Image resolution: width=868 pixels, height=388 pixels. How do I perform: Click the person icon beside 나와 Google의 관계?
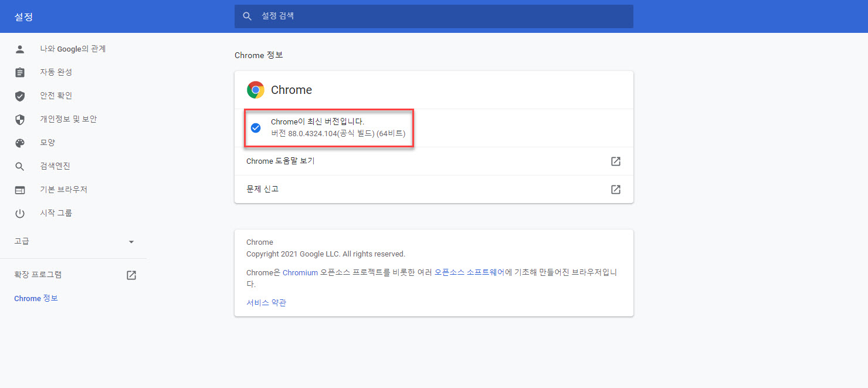(20, 49)
